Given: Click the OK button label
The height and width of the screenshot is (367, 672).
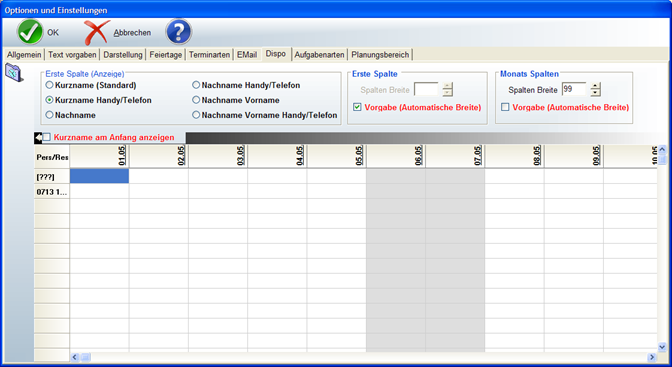Looking at the screenshot, I should [x=53, y=33].
